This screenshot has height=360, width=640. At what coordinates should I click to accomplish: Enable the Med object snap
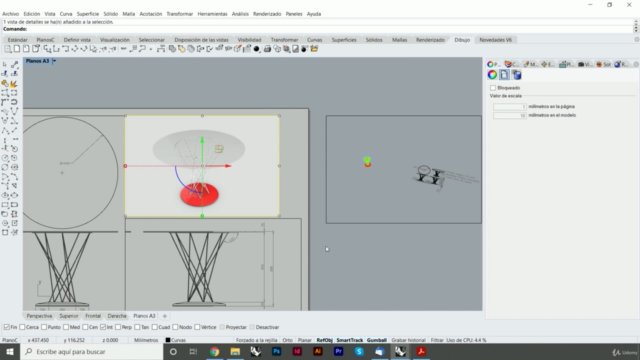pyautogui.click(x=66, y=327)
